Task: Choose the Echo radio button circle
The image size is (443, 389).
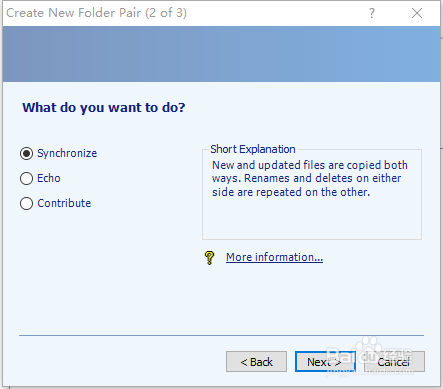Action: [x=26, y=178]
